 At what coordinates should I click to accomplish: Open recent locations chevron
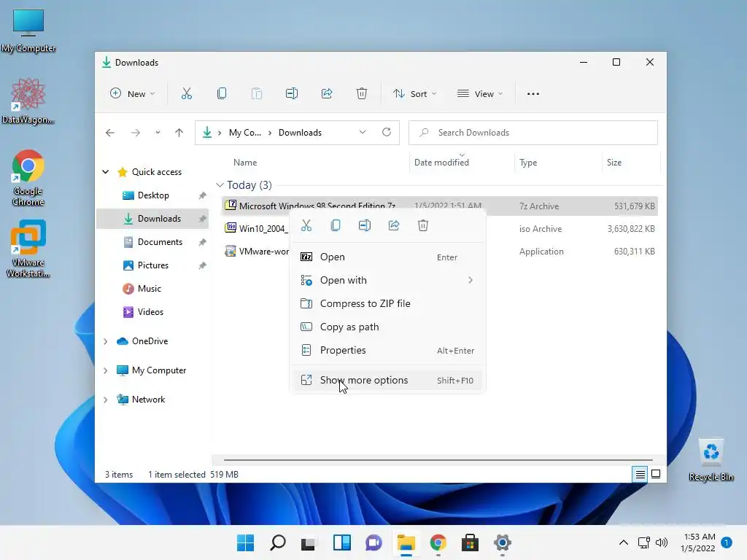[158, 133]
